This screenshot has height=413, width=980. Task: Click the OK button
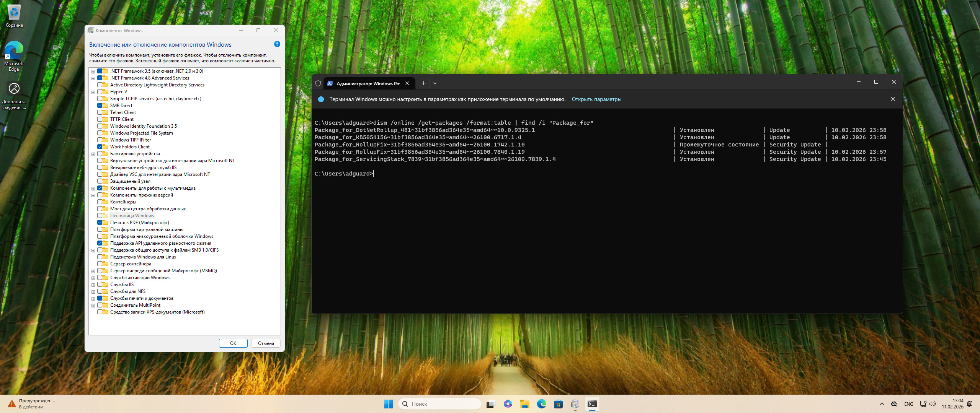pos(233,343)
